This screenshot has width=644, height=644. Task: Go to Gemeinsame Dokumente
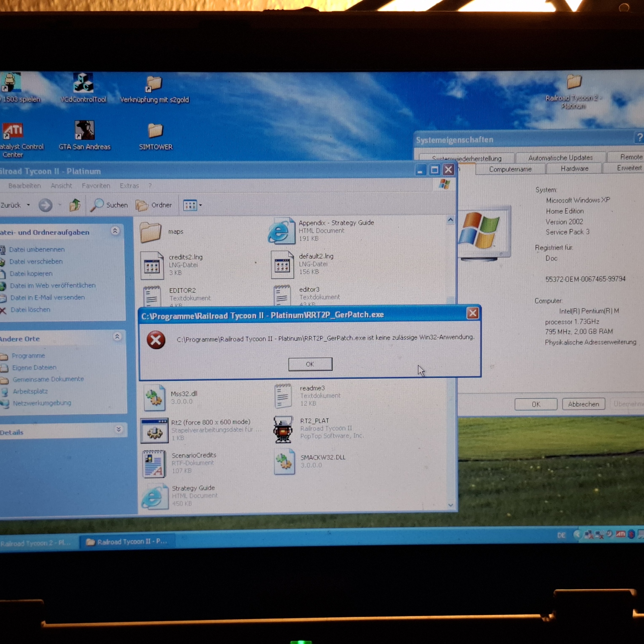(48, 379)
